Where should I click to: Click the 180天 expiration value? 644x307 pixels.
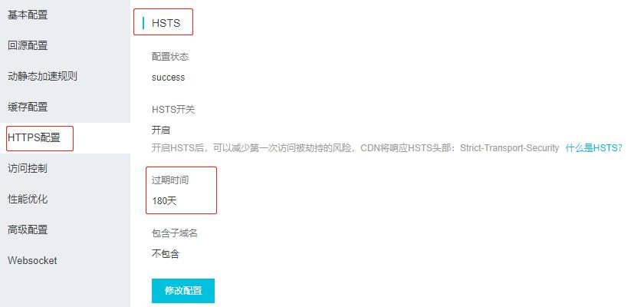(x=164, y=201)
